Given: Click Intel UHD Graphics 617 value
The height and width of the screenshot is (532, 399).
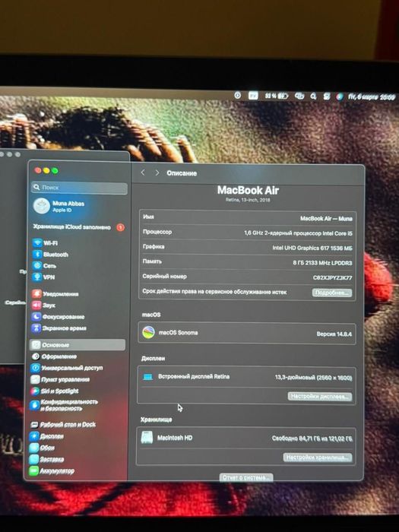Looking at the screenshot, I should pos(312,249).
